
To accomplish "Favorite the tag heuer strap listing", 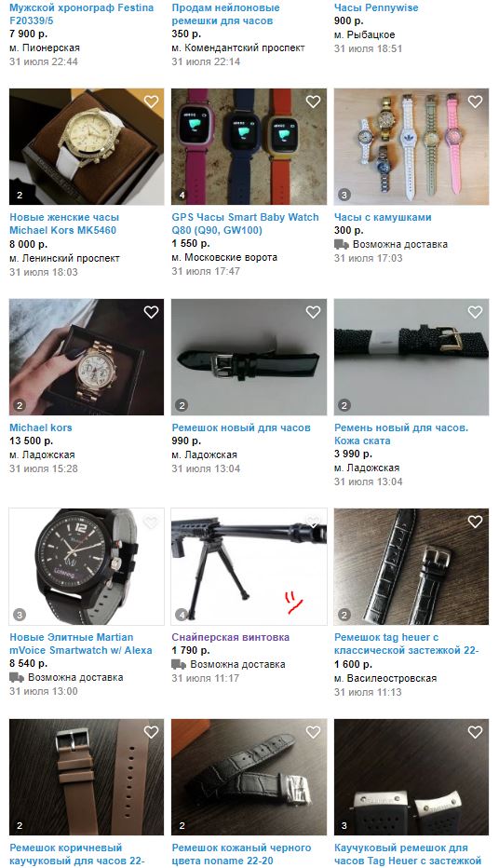I will [475, 522].
